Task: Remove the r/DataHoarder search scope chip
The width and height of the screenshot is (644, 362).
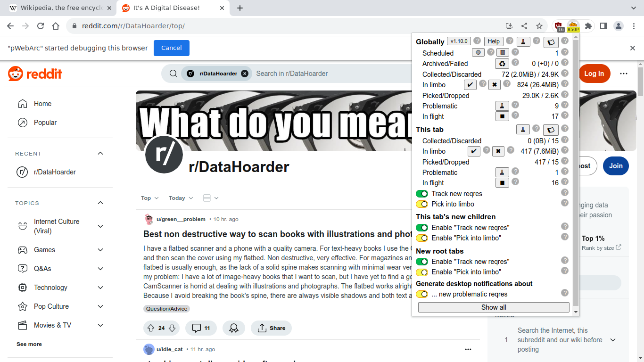Action: point(245,74)
